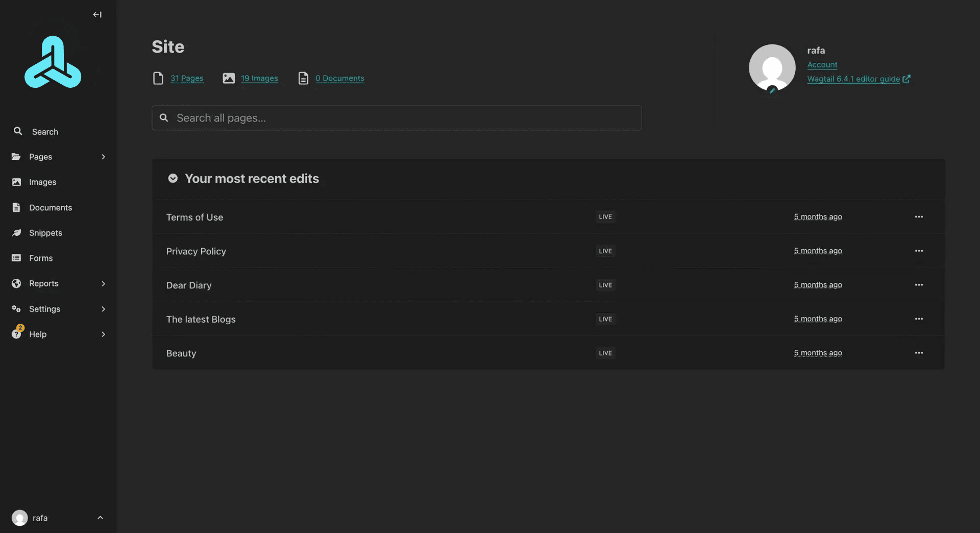The height and width of the screenshot is (533, 980).
Task: Open Search in the sidebar
Action: pyautogui.click(x=45, y=132)
